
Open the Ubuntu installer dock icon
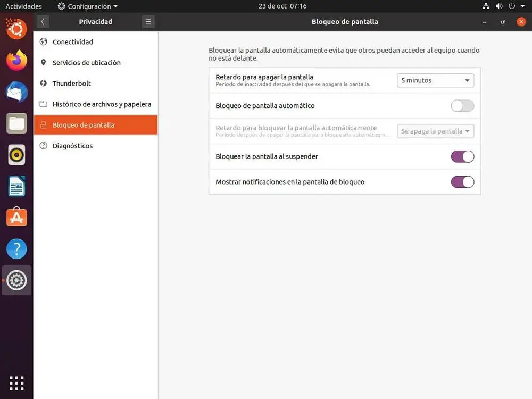(16, 29)
